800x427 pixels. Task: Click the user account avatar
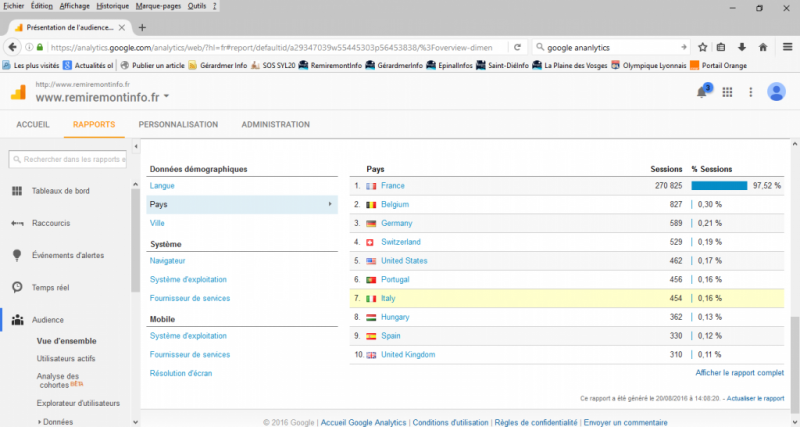776,92
